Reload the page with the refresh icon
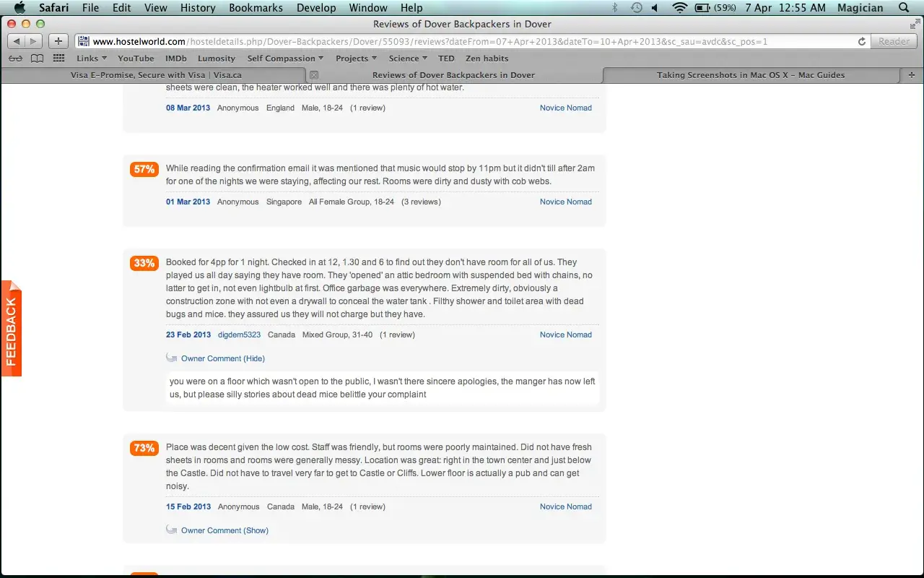 click(x=861, y=42)
